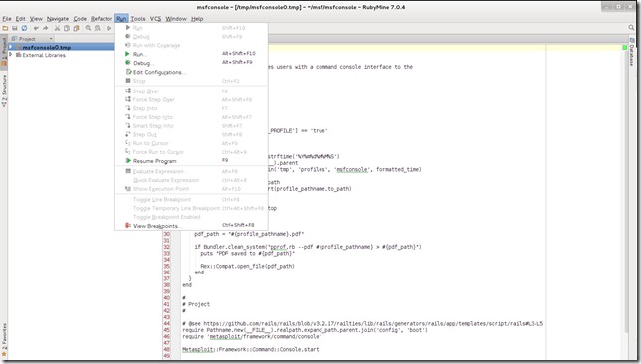Click the Synchronize toolbar icon
The image size is (641, 364).
click(24, 28)
